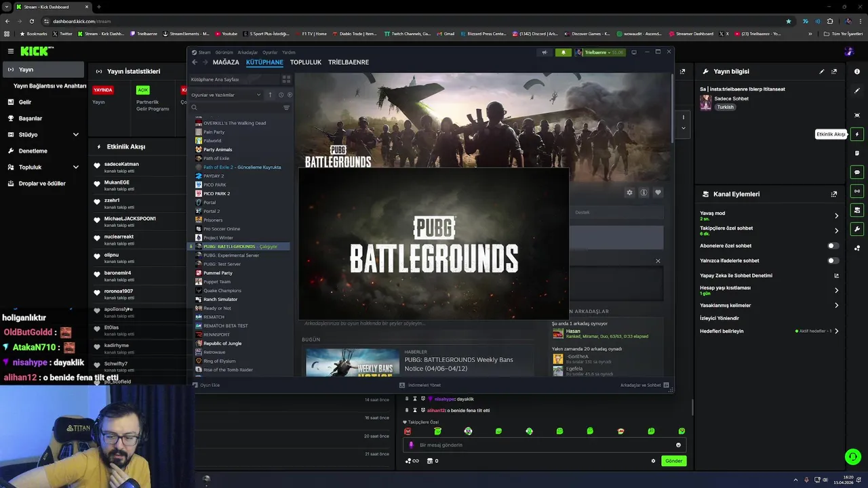868x488 pixels.
Task: Close the panel below the PUBG splash
Action: pos(657,261)
